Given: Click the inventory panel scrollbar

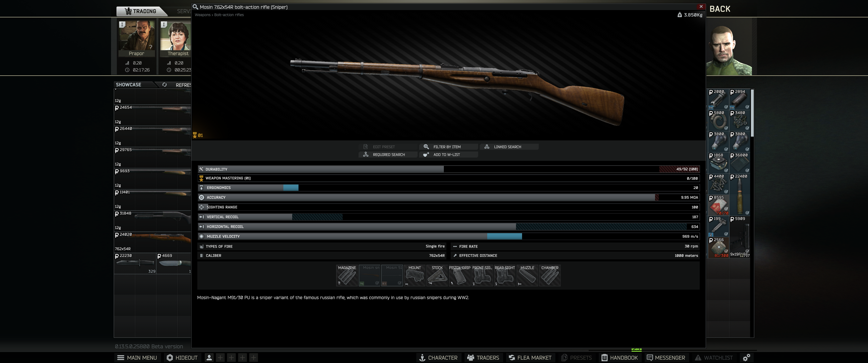Looking at the screenshot, I should pyautogui.click(x=752, y=113).
